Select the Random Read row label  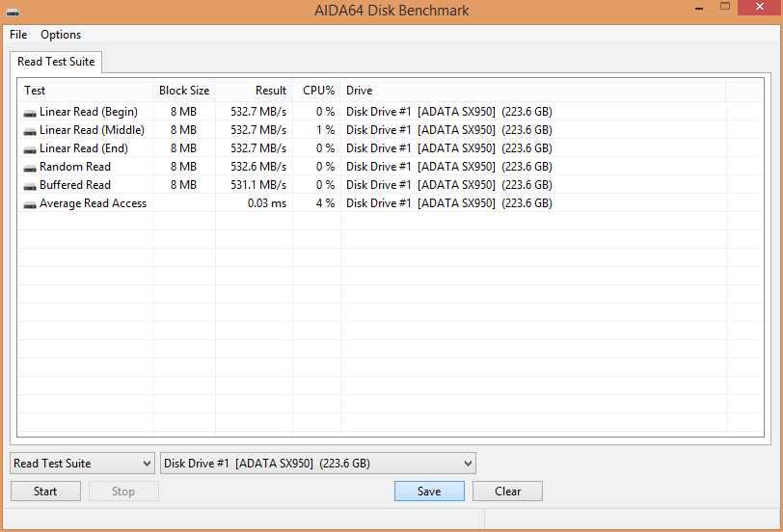(x=75, y=167)
